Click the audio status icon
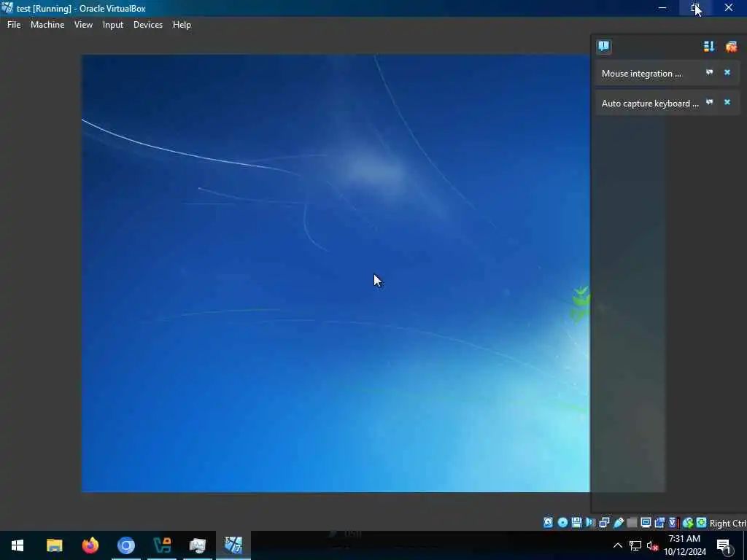747x560 pixels. pos(590,523)
